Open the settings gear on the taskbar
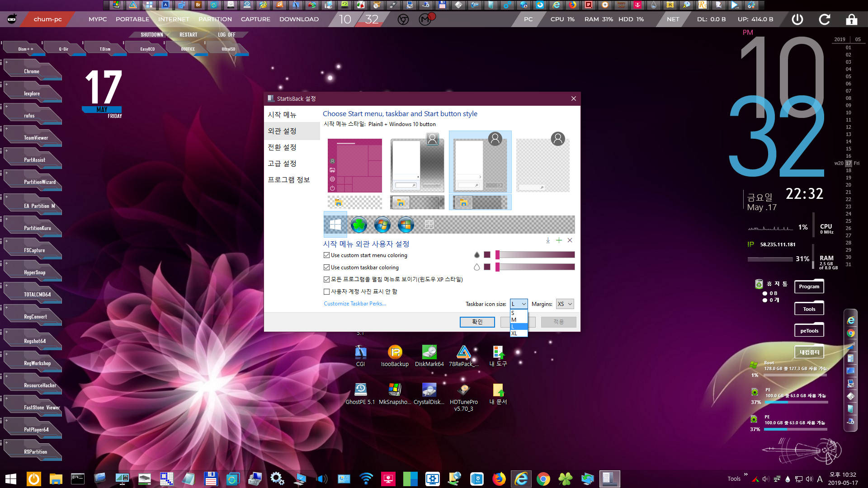The image size is (868, 488). [277, 479]
